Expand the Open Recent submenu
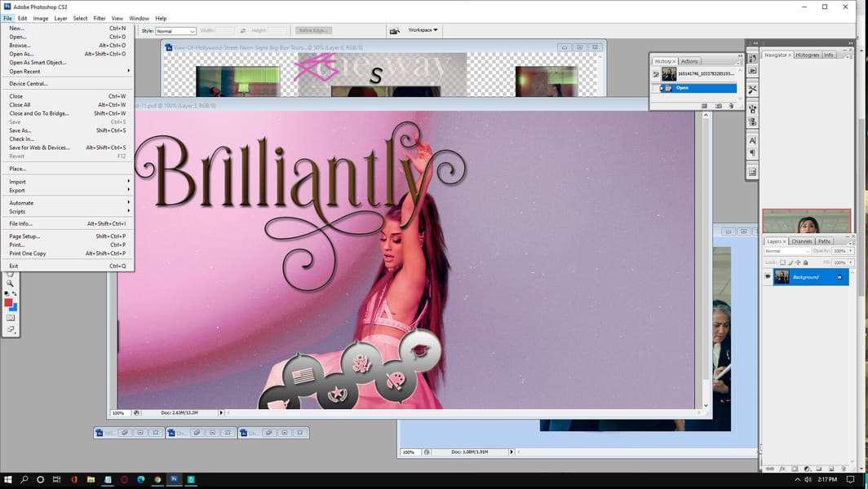This screenshot has width=868, height=489. (66, 72)
